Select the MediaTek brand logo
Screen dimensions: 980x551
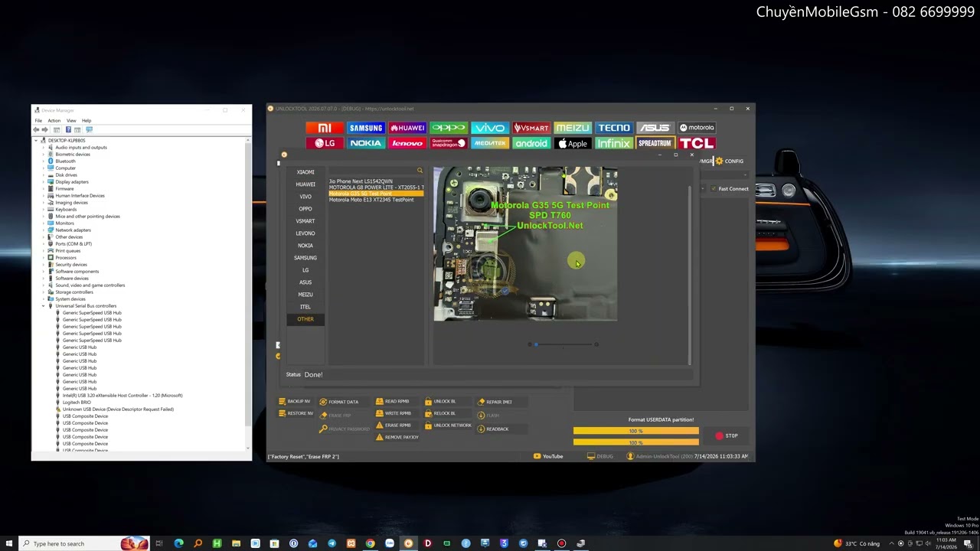pos(490,143)
